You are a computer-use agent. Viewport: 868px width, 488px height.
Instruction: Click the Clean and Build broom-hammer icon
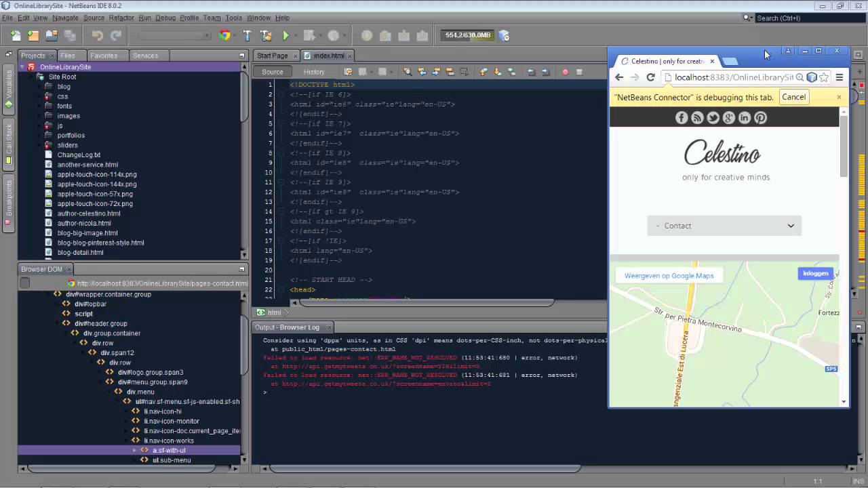point(266,35)
